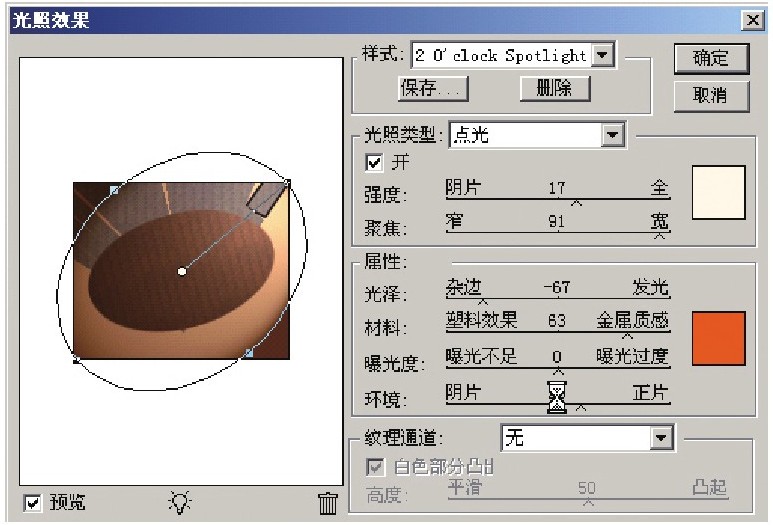Click the intensity value 17
773x525 pixels.
557,188
